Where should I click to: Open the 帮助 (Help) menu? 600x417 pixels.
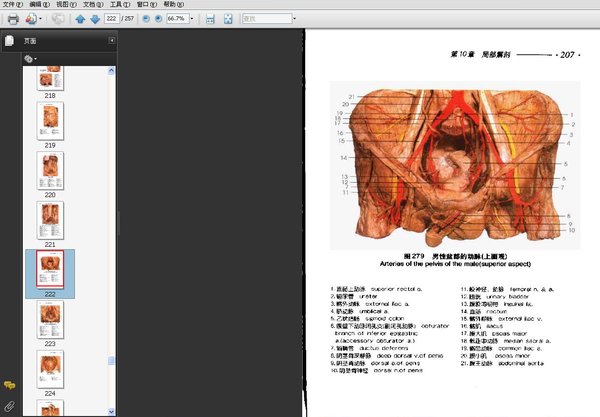pyautogui.click(x=173, y=4)
